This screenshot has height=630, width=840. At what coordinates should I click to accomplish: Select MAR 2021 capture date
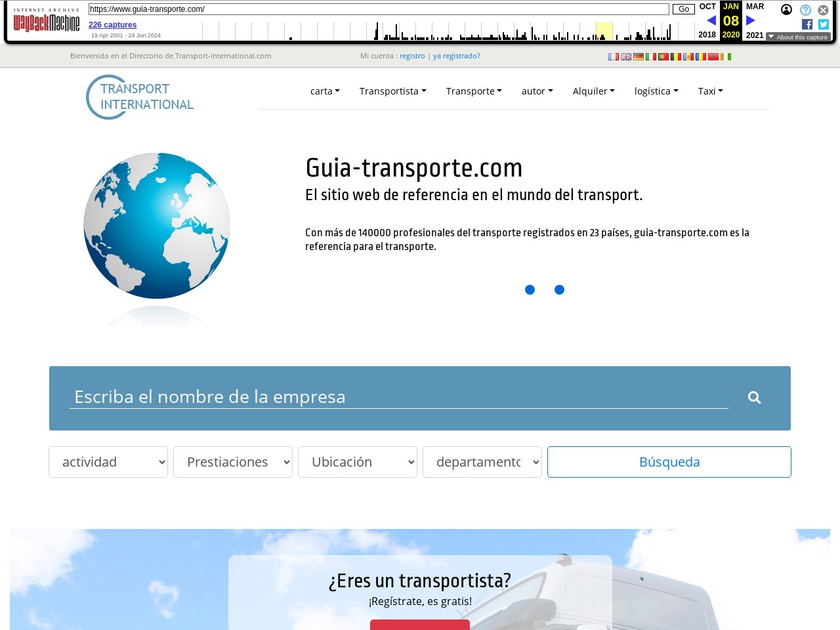[x=755, y=20]
